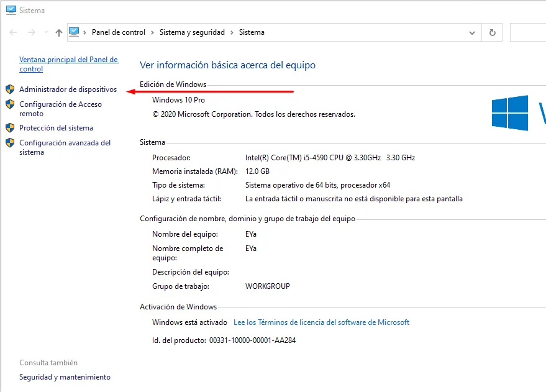Click the shield icon beside Protección del sistema
The image size is (546, 392).
pos(10,128)
